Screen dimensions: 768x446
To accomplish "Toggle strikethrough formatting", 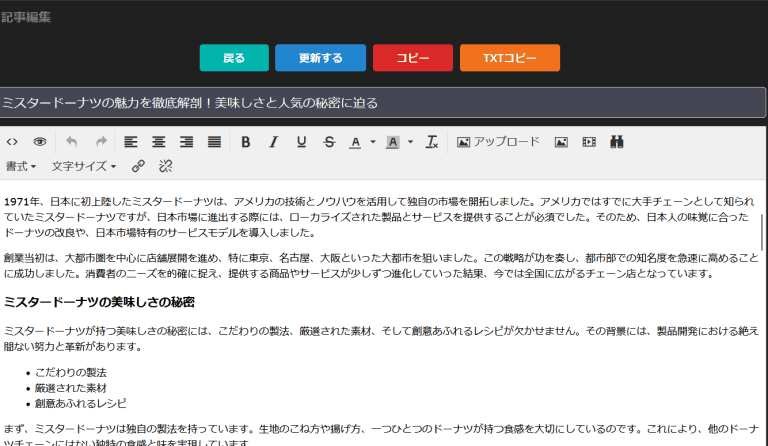I will coord(329,142).
